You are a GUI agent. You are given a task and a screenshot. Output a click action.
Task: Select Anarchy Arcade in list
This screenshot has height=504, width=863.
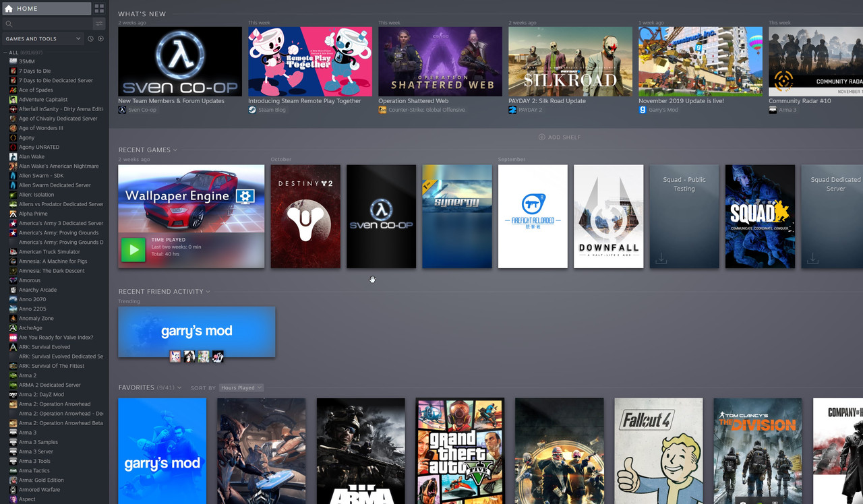click(38, 290)
